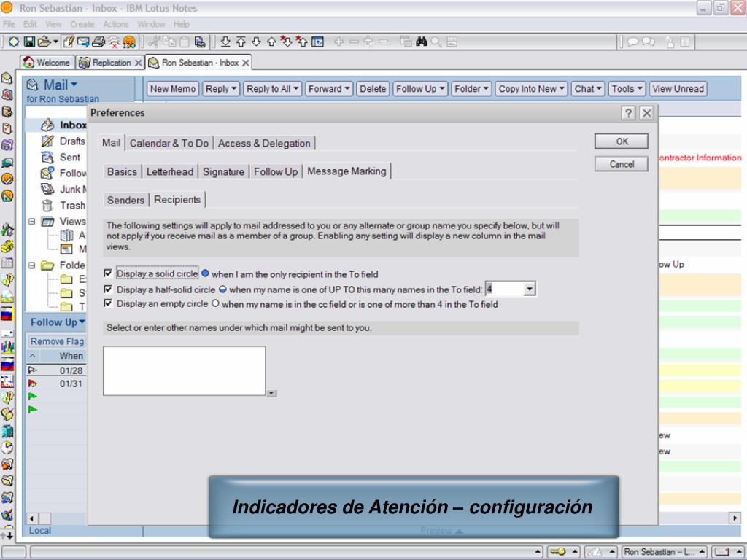Switch to the Replication window tab
747x560 pixels.
[x=111, y=63]
